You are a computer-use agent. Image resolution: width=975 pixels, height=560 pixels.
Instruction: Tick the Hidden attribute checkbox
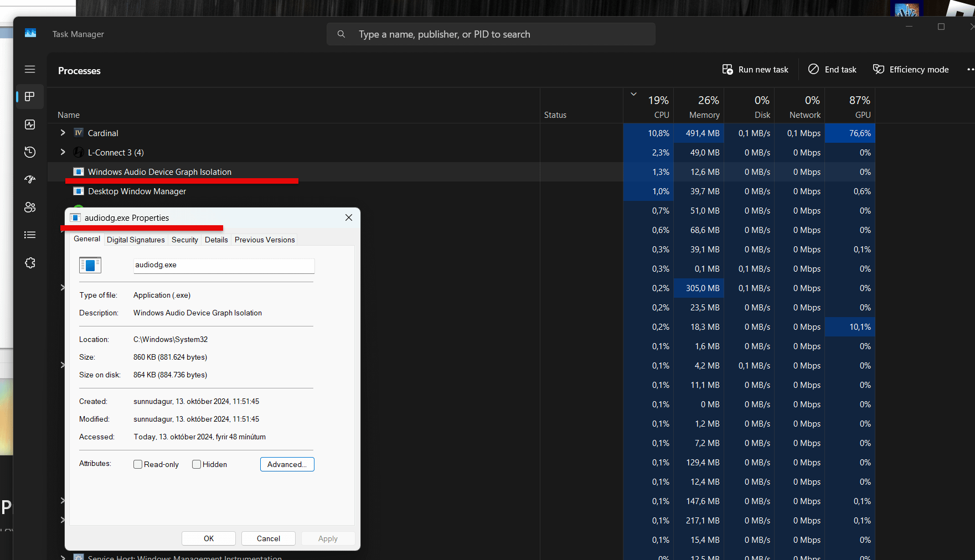point(197,464)
